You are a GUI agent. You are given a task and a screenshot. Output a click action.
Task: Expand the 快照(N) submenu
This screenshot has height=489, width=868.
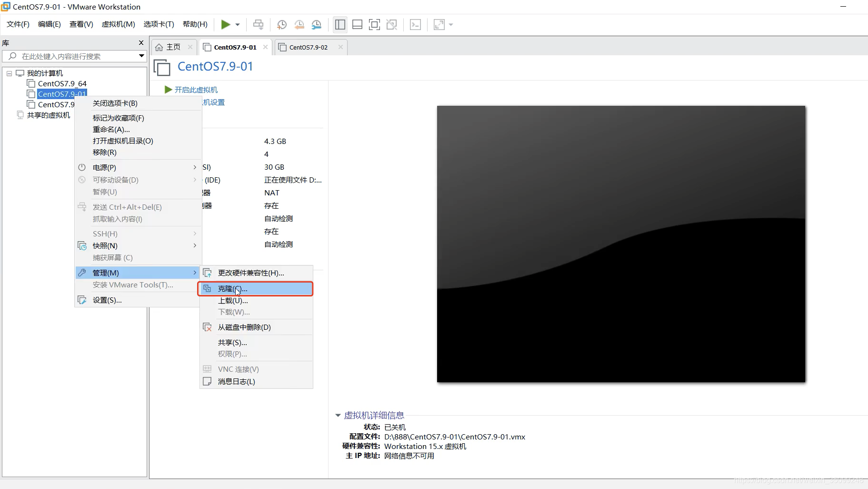click(138, 245)
